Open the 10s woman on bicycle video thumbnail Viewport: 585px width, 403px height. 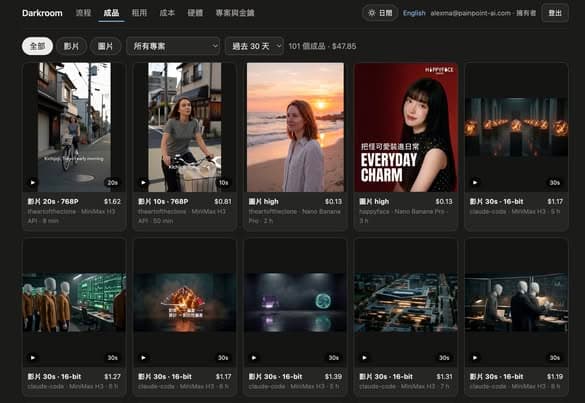point(184,127)
